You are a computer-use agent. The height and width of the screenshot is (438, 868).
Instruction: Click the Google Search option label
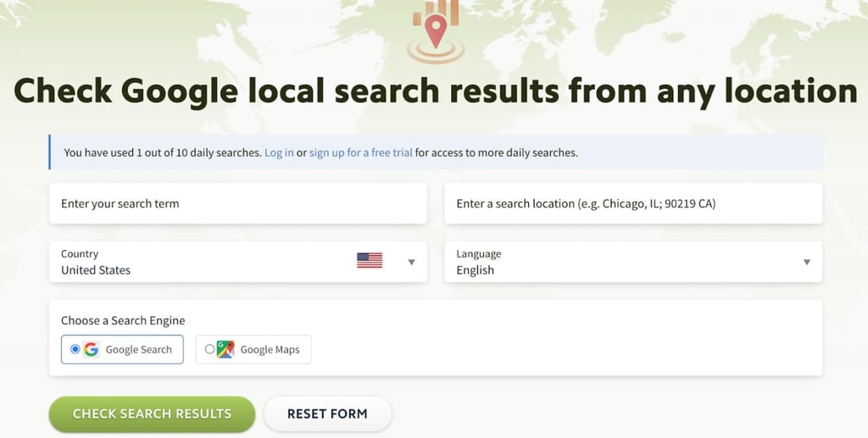click(138, 350)
